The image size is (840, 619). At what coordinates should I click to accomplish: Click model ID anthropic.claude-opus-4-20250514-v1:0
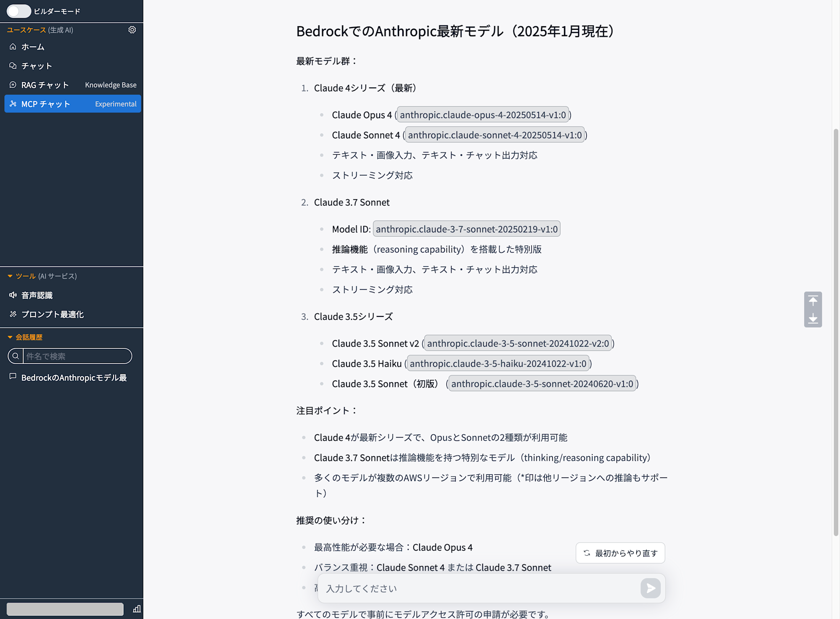coord(483,115)
